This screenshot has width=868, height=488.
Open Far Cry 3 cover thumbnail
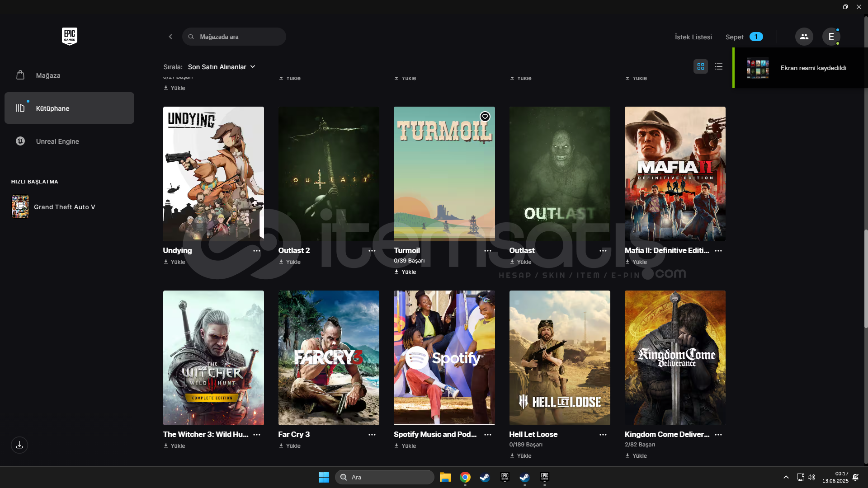(329, 358)
